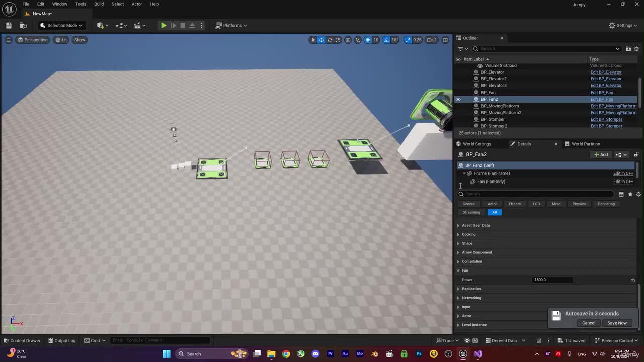Viewport: 644px width, 362px height.
Task: Toggle rotation angle snapping
Action: coord(386,40)
